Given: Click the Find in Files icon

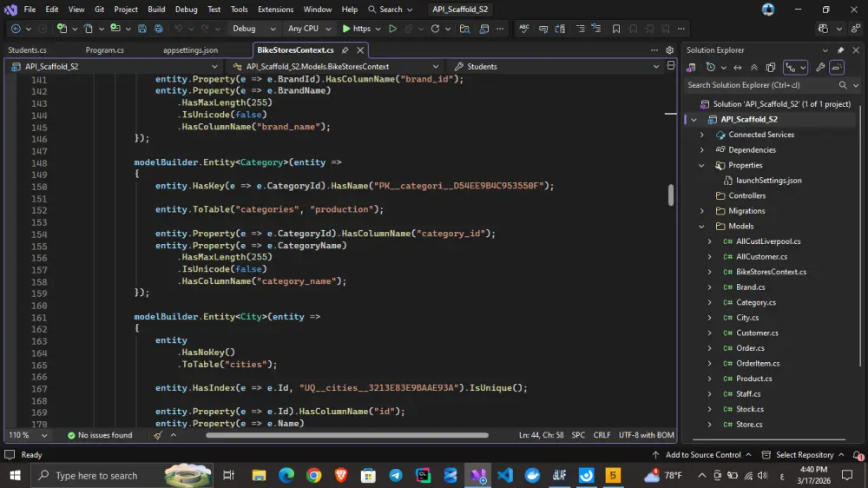Looking at the screenshot, I should tap(464, 29).
